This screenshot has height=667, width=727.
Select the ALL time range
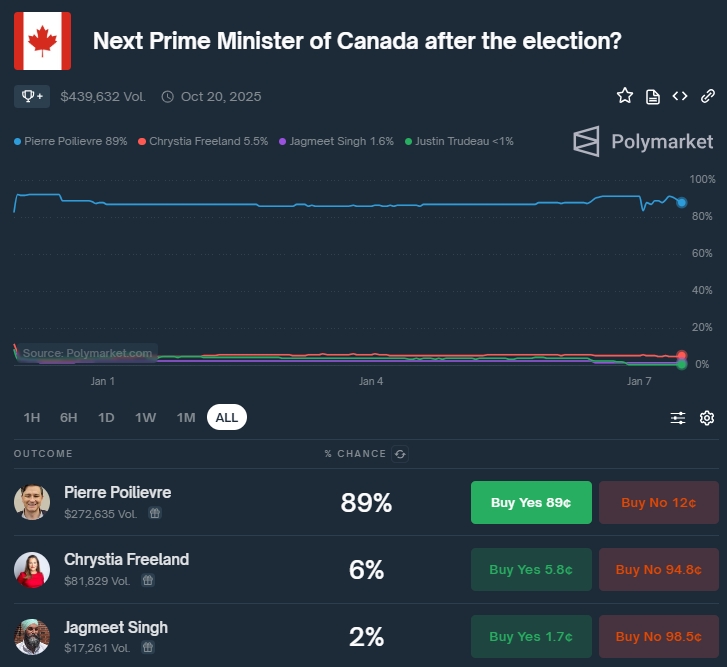point(227,417)
